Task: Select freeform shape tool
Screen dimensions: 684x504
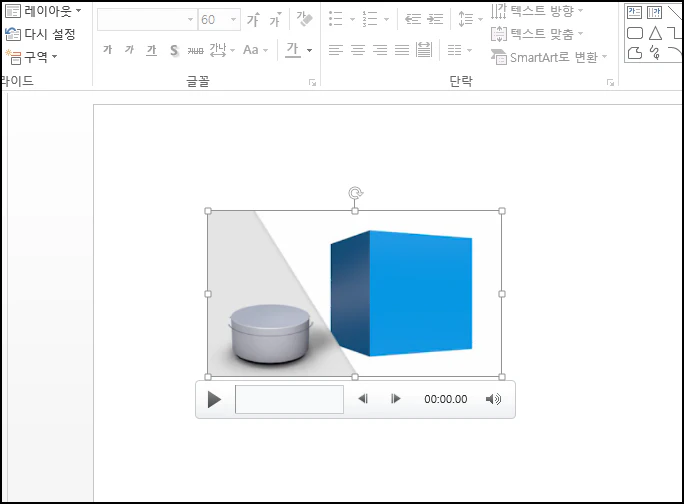Action: click(635, 53)
